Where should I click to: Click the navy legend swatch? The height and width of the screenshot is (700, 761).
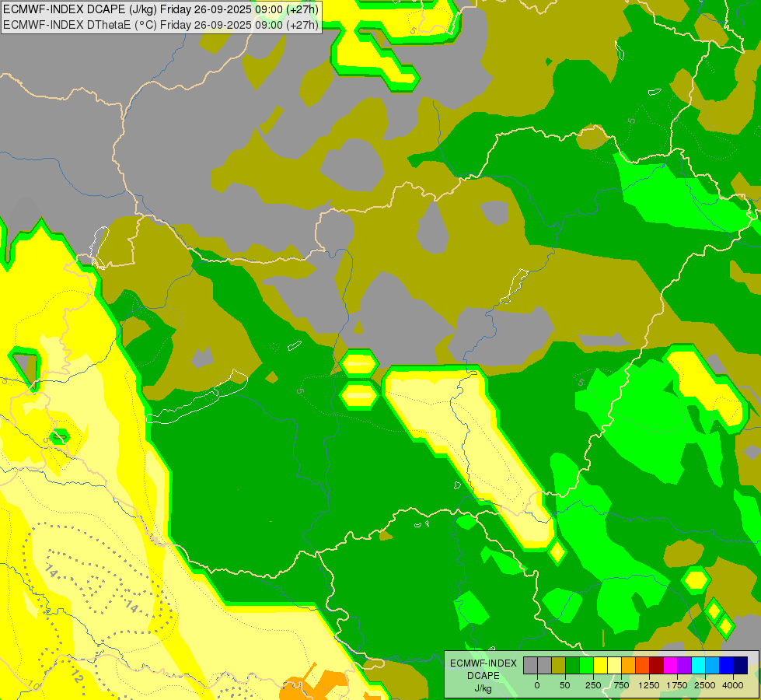(741, 666)
